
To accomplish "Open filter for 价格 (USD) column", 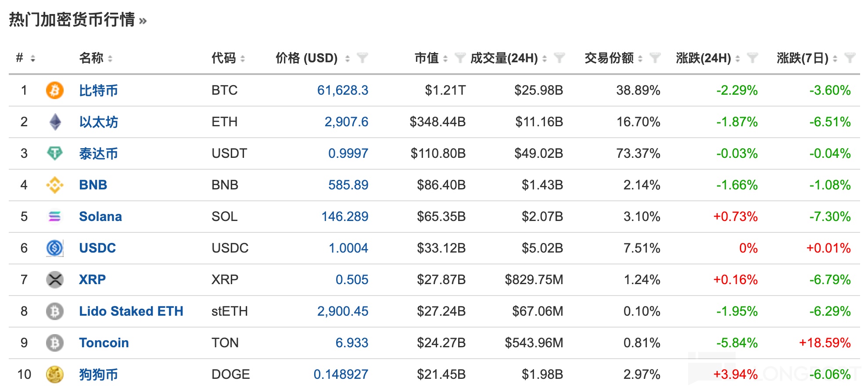I will (x=362, y=58).
